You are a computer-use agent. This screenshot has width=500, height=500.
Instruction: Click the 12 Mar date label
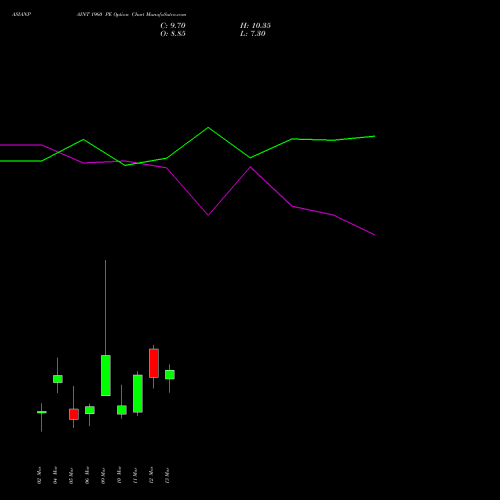(151, 475)
